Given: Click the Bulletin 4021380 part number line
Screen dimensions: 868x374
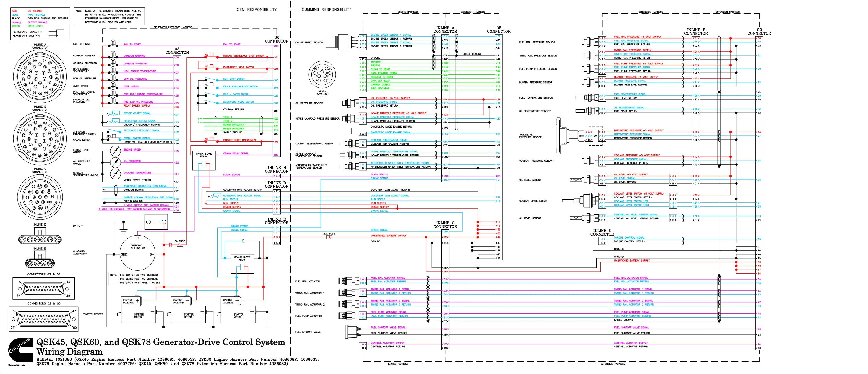Looking at the screenshot, I should [178, 360].
